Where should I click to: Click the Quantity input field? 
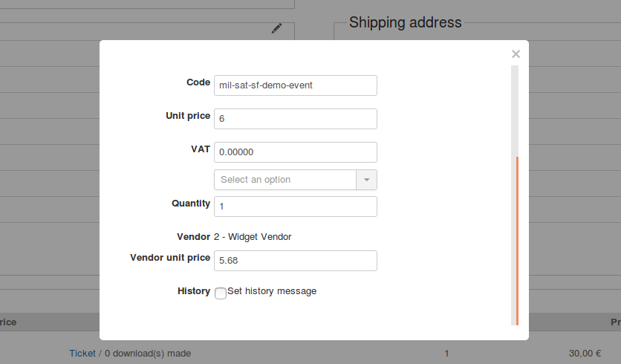tap(295, 207)
